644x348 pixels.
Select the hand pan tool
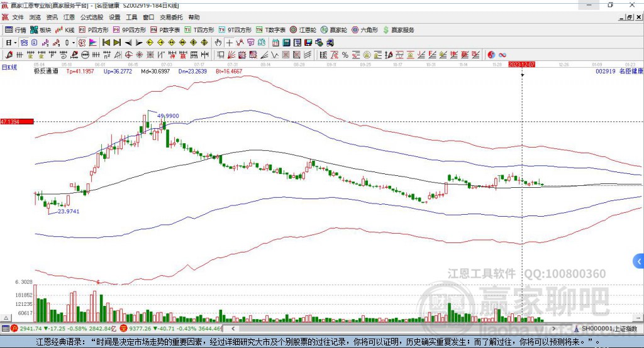[218, 42]
